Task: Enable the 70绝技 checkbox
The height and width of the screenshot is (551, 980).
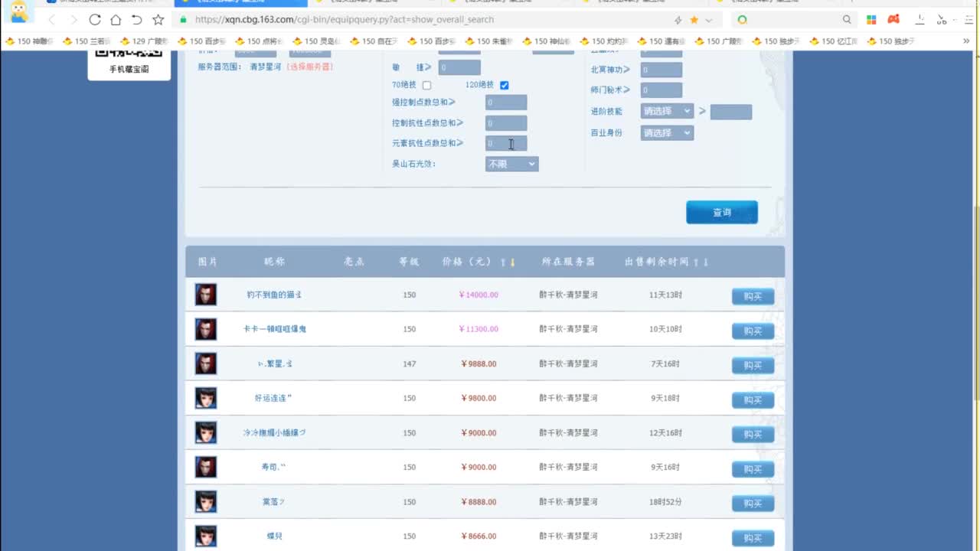Action: tap(426, 85)
